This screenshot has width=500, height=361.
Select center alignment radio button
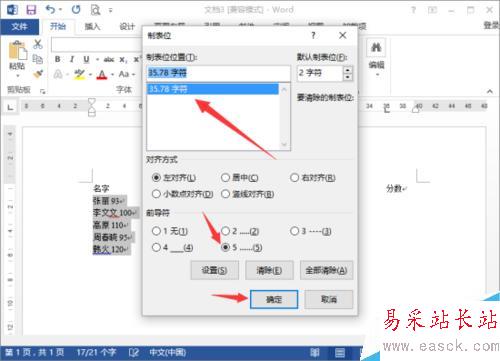point(225,178)
